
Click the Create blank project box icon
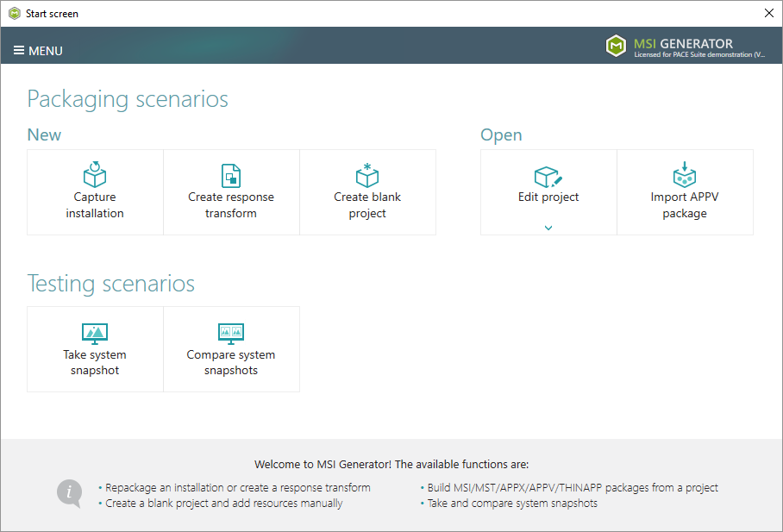point(367,175)
